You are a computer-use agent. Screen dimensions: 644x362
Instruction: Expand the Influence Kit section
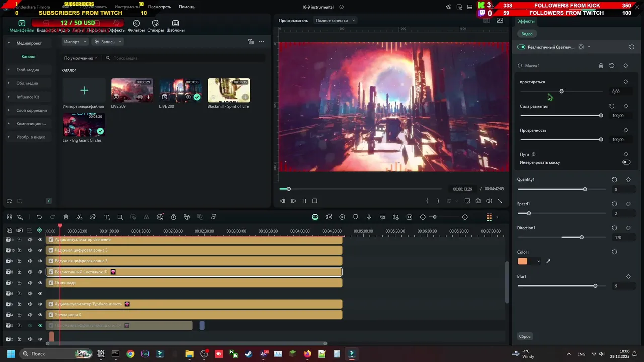[9, 97]
